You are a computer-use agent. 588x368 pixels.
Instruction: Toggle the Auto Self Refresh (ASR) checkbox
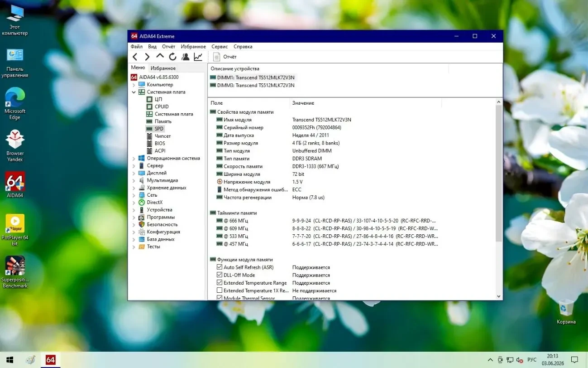220,267
